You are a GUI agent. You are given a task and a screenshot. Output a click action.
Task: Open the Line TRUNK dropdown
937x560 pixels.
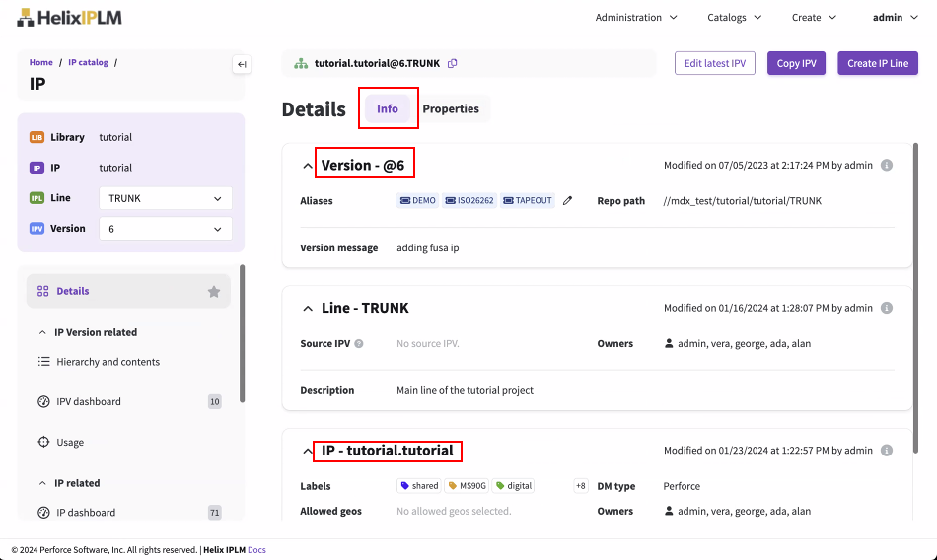click(166, 198)
